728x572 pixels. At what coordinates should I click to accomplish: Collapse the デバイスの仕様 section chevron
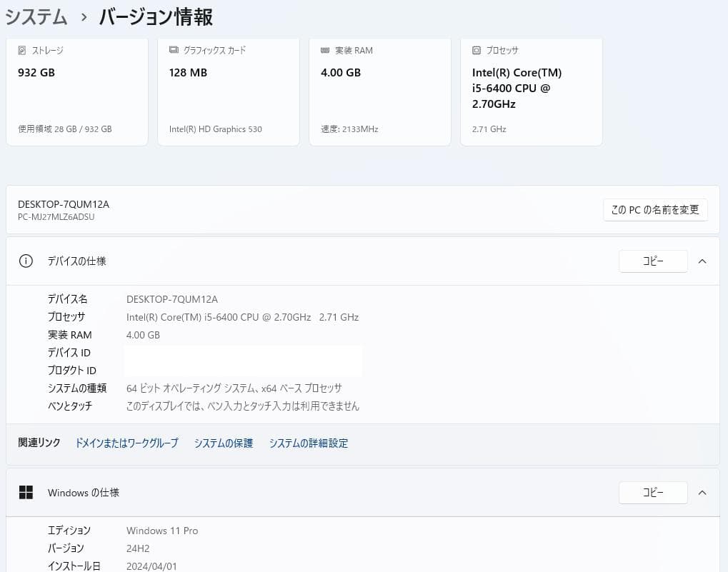pos(702,261)
